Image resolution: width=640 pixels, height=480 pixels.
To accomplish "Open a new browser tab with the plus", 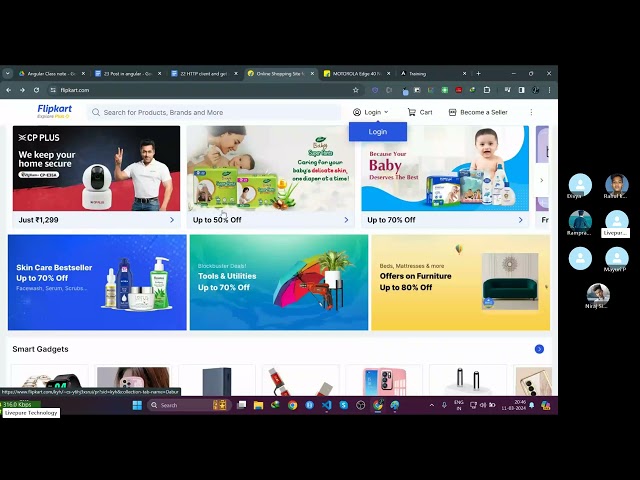I will pos(478,73).
